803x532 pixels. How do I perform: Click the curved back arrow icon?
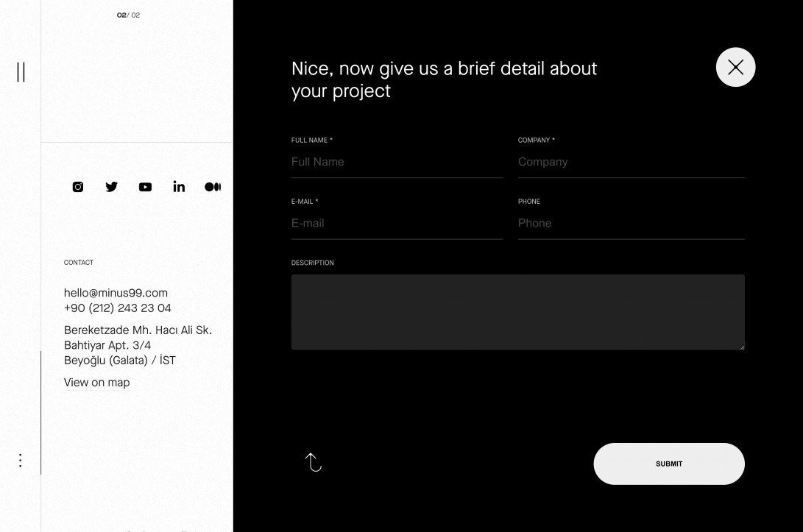[x=314, y=462]
